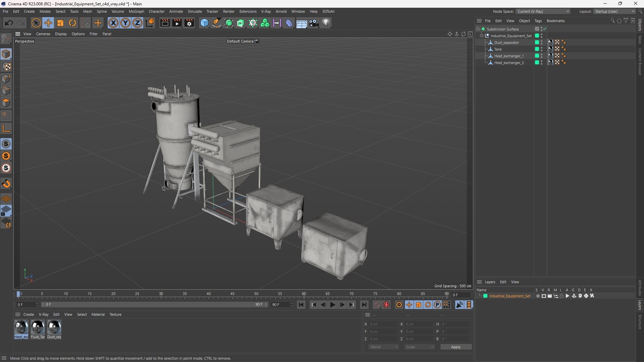The width and height of the screenshot is (644, 362).
Task: Open Edit Render Settings icon
Action: point(190,23)
